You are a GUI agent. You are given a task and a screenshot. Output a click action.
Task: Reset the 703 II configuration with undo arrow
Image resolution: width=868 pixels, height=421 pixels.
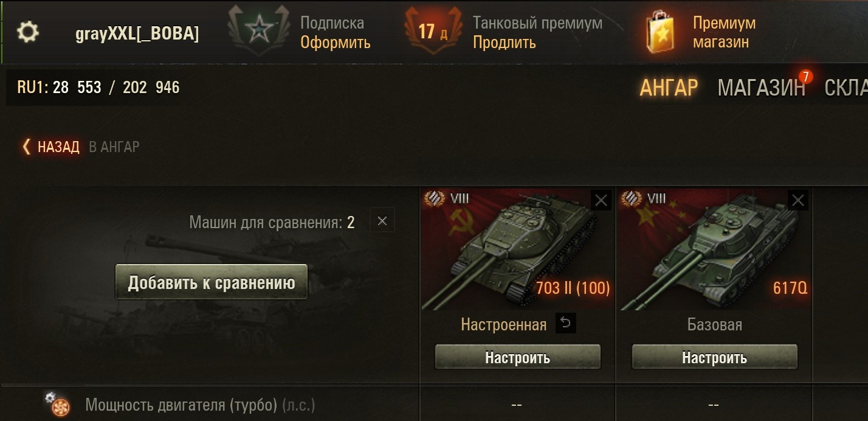(x=565, y=324)
